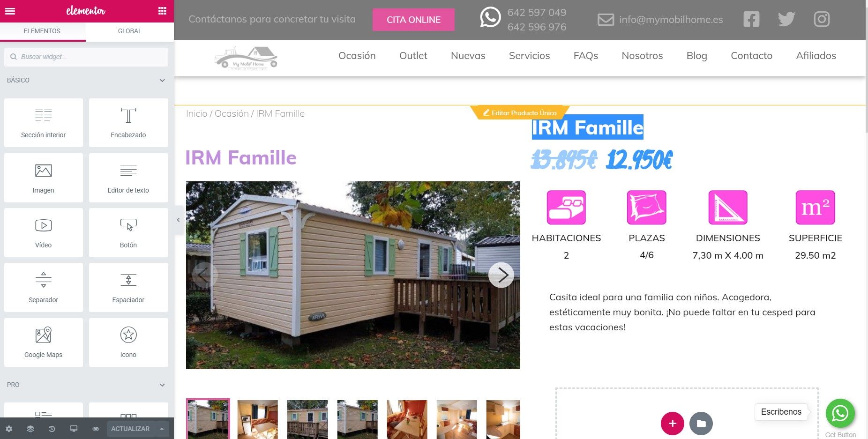This screenshot has width=868, height=439.
Task: Open the settings gear in bottom bar
Action: point(9,429)
